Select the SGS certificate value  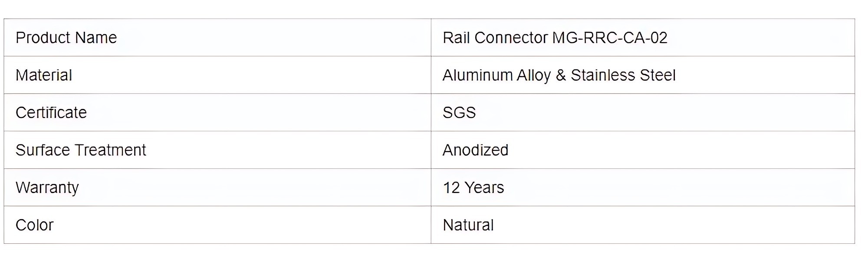459,113
